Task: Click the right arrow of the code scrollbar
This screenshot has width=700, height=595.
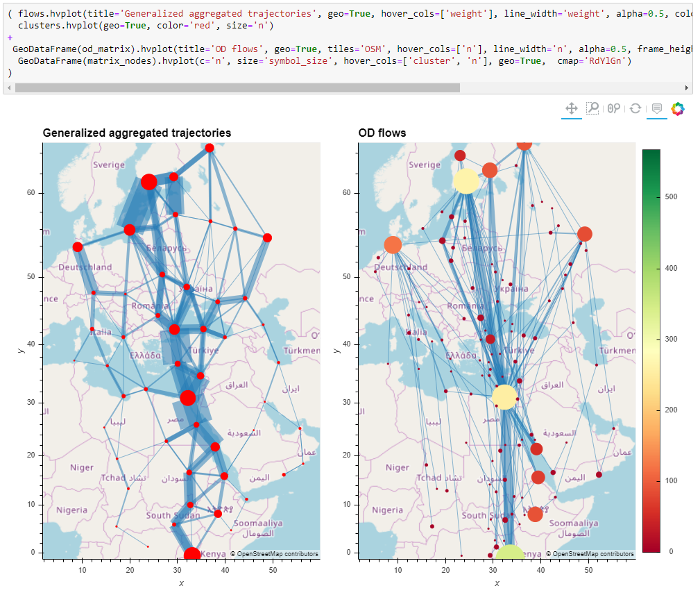Action: coord(687,88)
